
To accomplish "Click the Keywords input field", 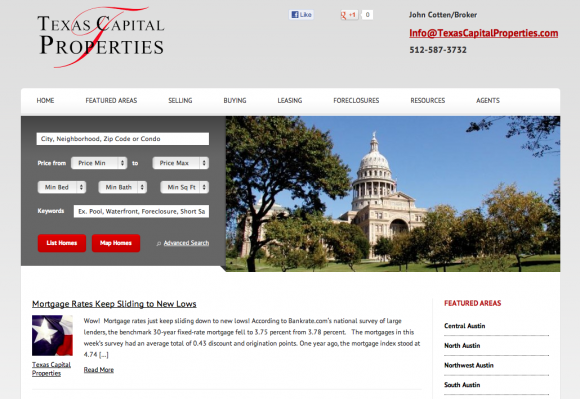I will tap(141, 211).
